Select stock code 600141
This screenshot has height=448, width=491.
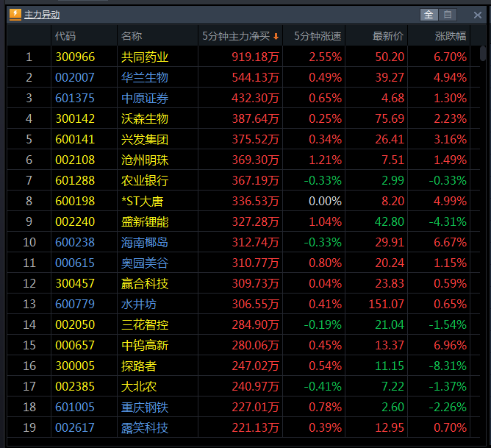pyautogui.click(x=75, y=139)
